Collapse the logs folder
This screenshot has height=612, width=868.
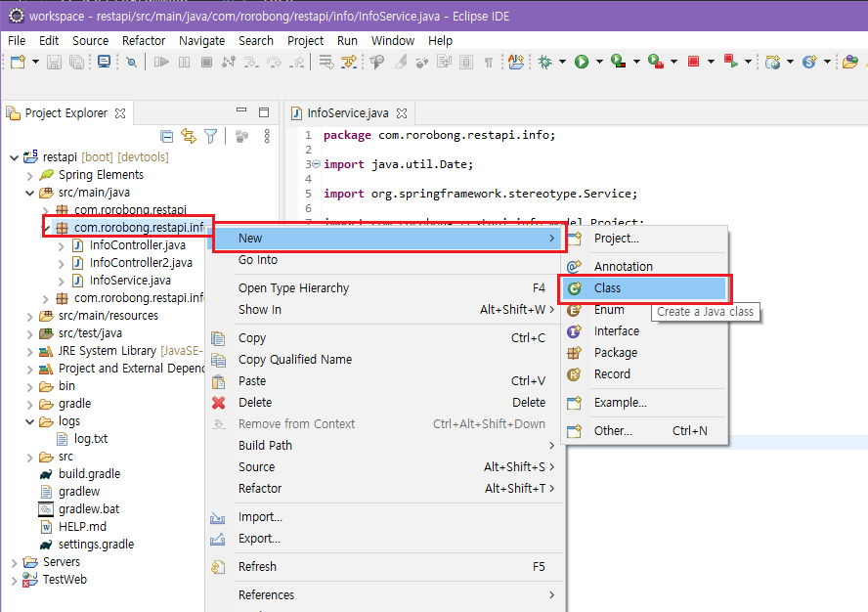(30, 421)
